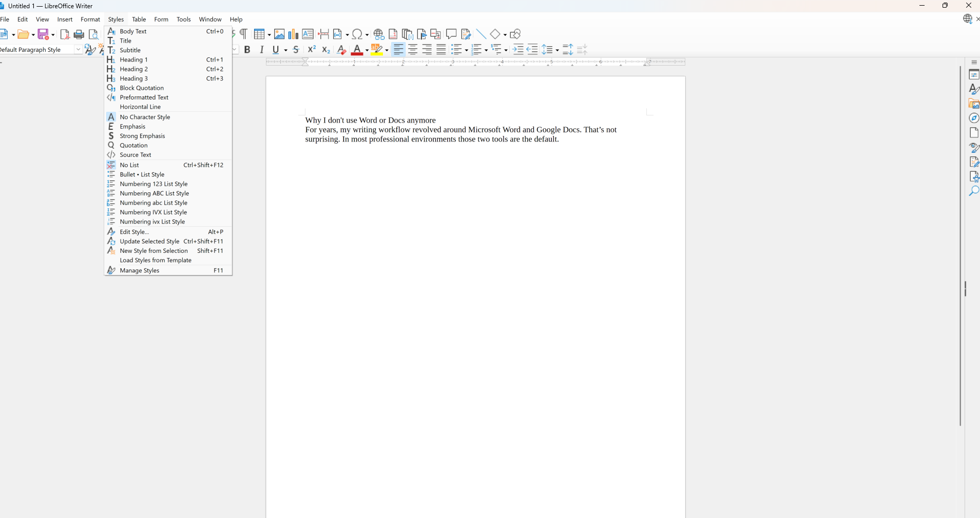
Task: Insert comment speech bubble icon
Action: click(x=451, y=34)
